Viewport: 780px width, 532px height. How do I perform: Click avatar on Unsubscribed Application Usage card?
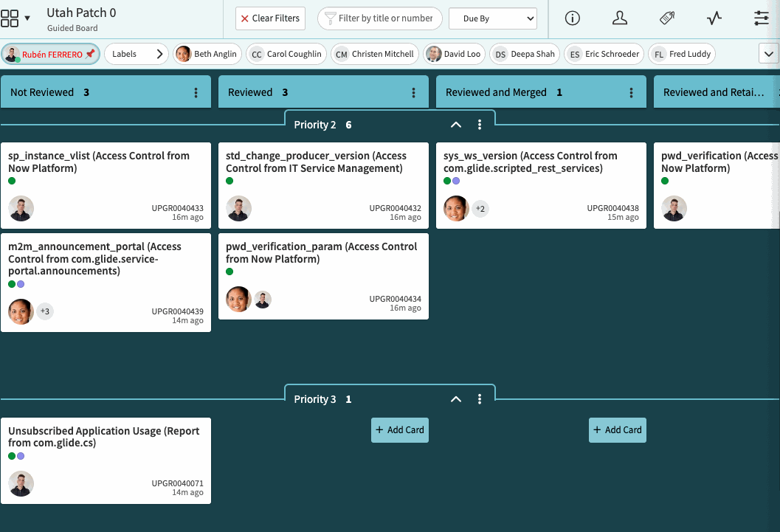tap(21, 484)
